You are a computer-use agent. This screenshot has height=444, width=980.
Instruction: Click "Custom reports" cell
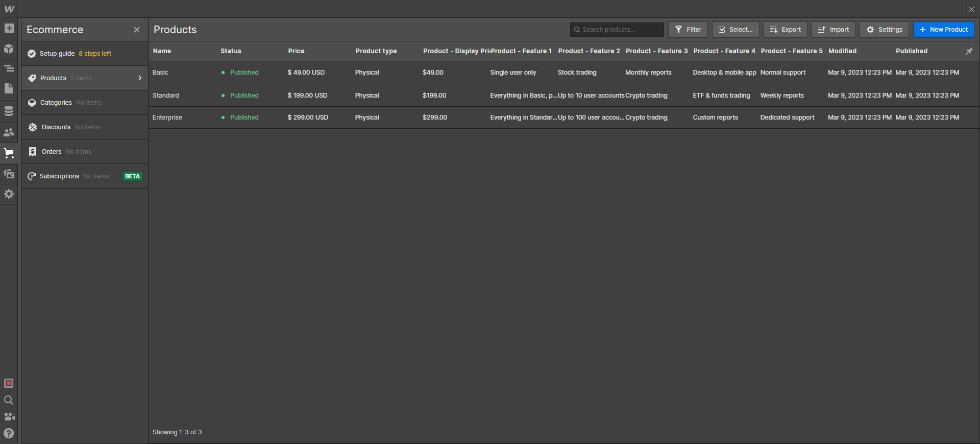(715, 118)
